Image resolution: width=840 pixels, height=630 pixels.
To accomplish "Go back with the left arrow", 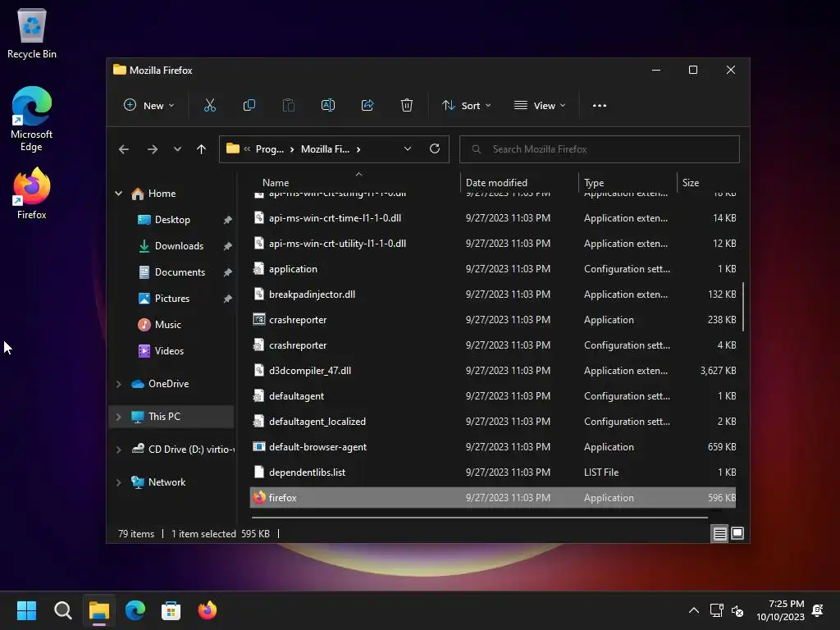I will 124,149.
